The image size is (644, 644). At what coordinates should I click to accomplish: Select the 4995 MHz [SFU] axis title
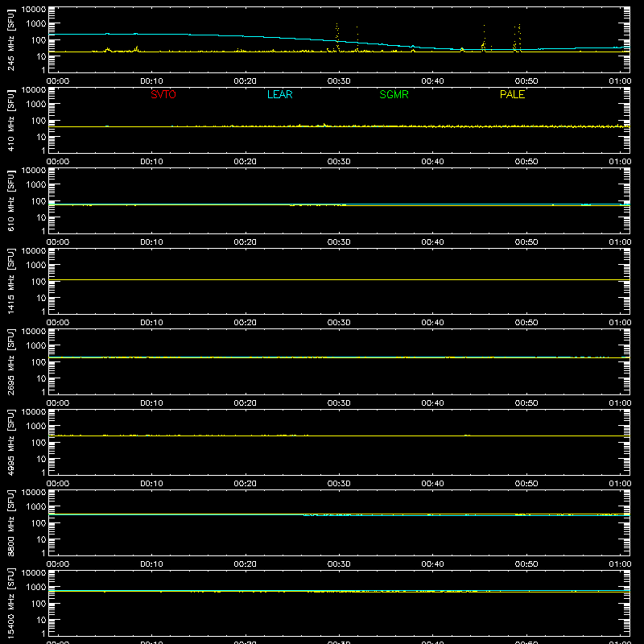point(11,442)
